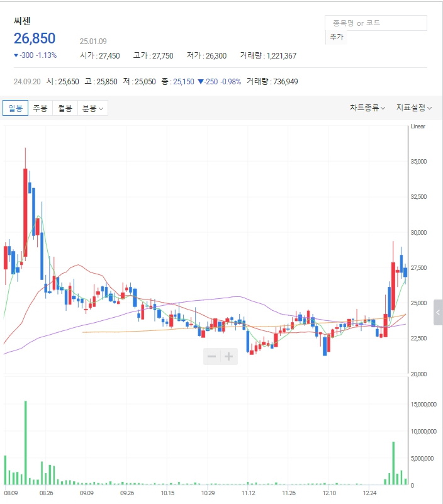Viewport: 443px width, 504px height.
Task: Zoom in the chart with plus icon
Action: [229, 356]
